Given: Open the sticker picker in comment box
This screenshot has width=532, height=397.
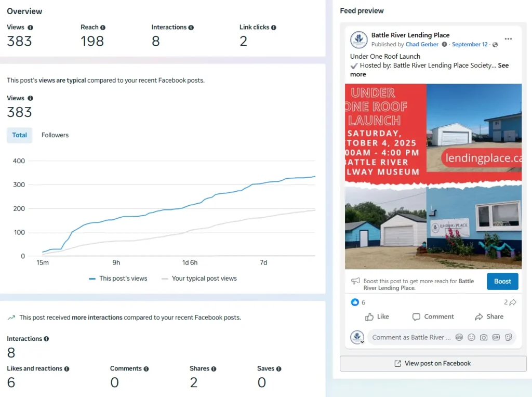Looking at the screenshot, I should coord(509,337).
